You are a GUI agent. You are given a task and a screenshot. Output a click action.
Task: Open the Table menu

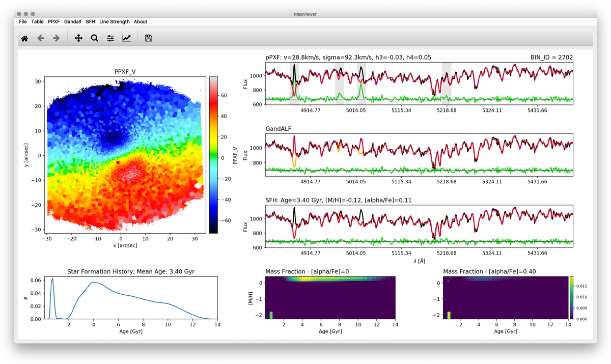[37, 22]
